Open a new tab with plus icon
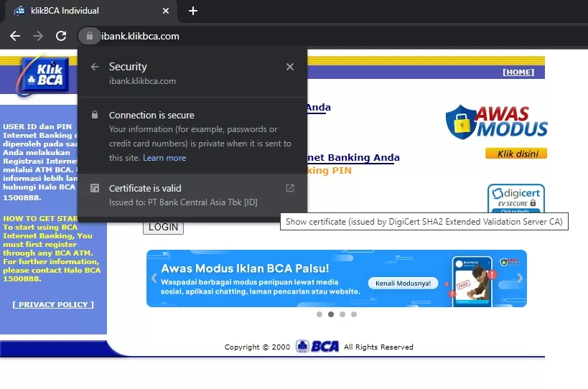This screenshot has height=389, width=588. (x=193, y=11)
